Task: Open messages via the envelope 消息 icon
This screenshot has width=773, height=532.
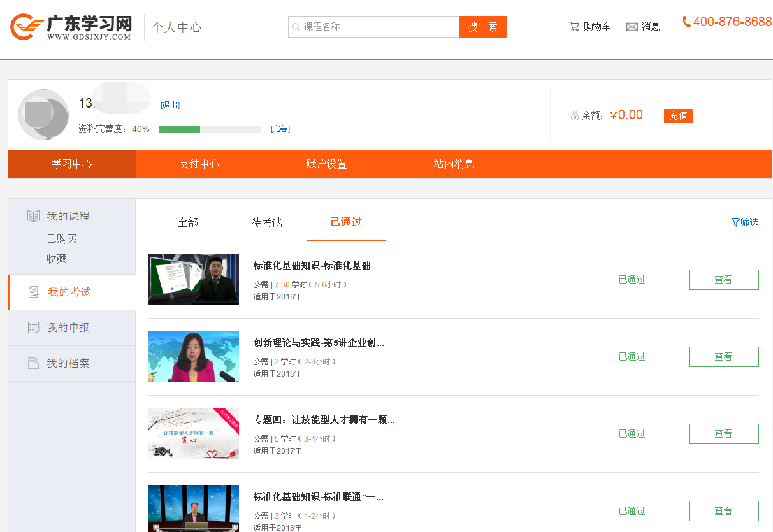Action: (632, 27)
